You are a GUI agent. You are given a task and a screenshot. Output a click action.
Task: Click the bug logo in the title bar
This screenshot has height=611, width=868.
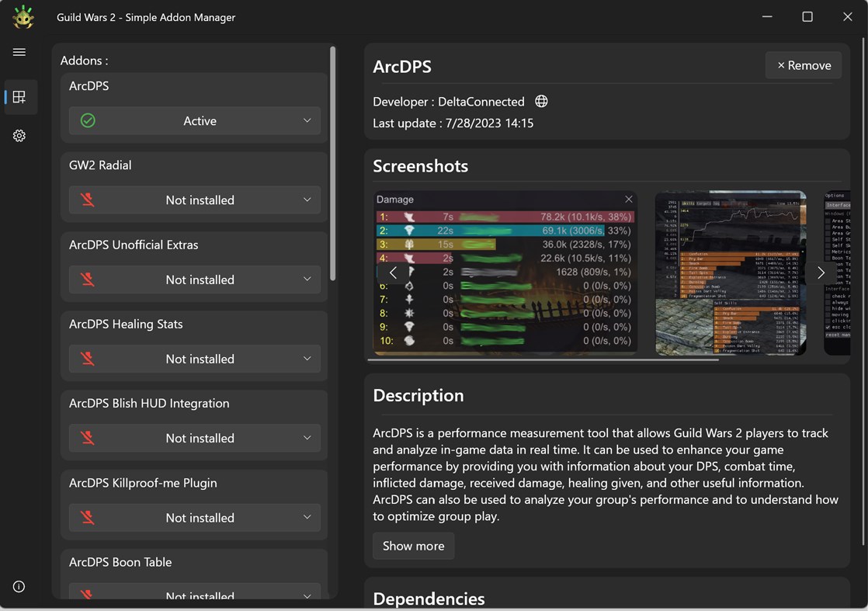point(23,16)
